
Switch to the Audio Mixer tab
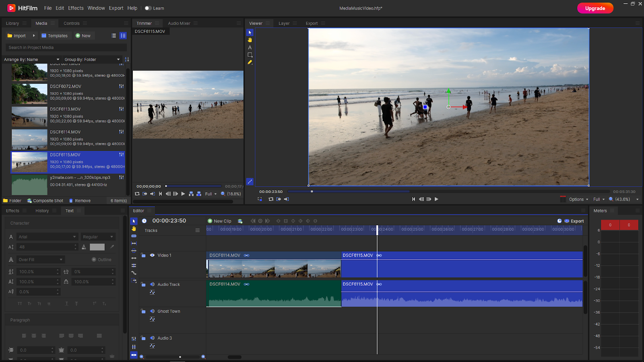click(x=179, y=23)
